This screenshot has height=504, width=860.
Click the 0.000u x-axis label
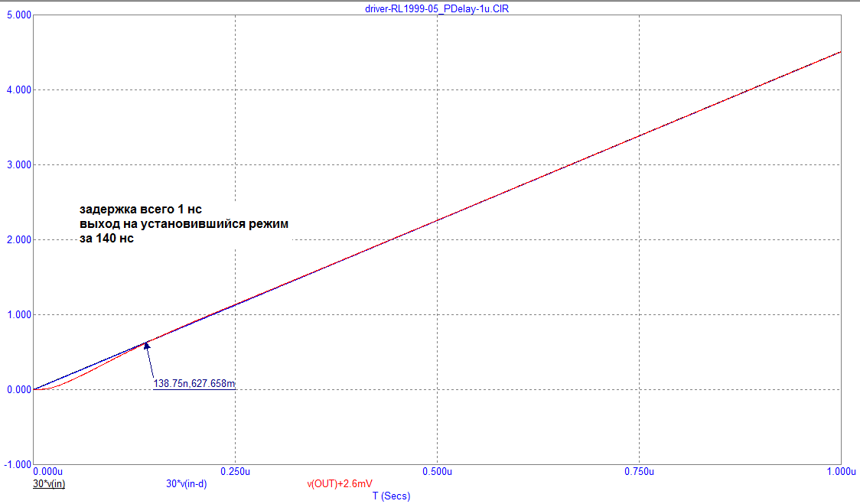[48, 472]
